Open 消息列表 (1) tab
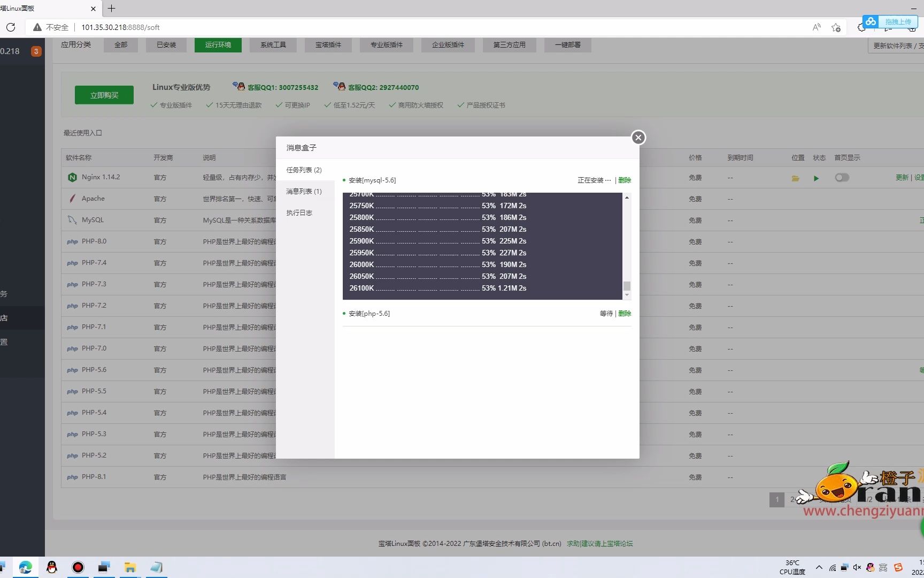 pyautogui.click(x=305, y=191)
